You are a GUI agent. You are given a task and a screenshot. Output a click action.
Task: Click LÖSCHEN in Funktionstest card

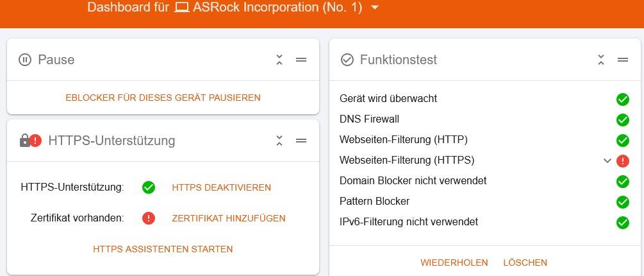click(x=525, y=263)
